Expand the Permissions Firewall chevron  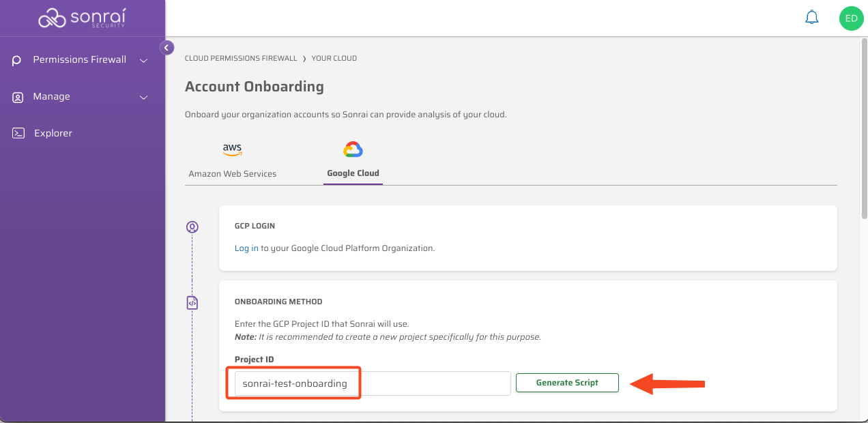(143, 60)
